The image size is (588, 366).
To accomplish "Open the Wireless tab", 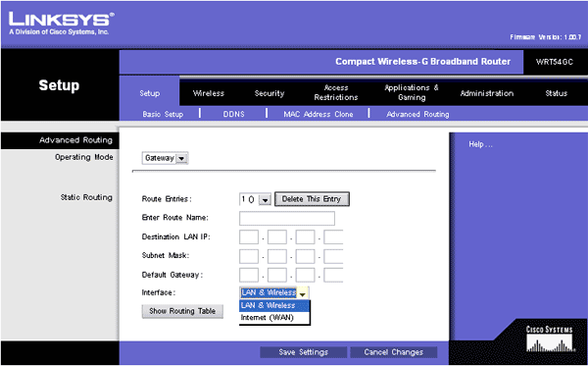I will (x=209, y=93).
